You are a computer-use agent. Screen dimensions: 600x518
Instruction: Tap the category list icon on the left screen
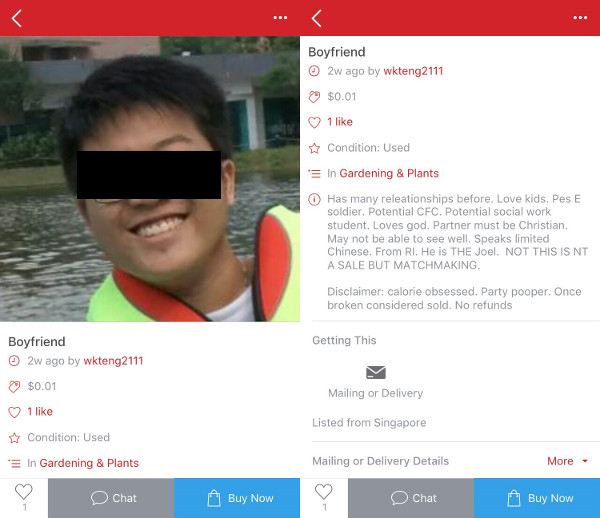(x=14, y=464)
